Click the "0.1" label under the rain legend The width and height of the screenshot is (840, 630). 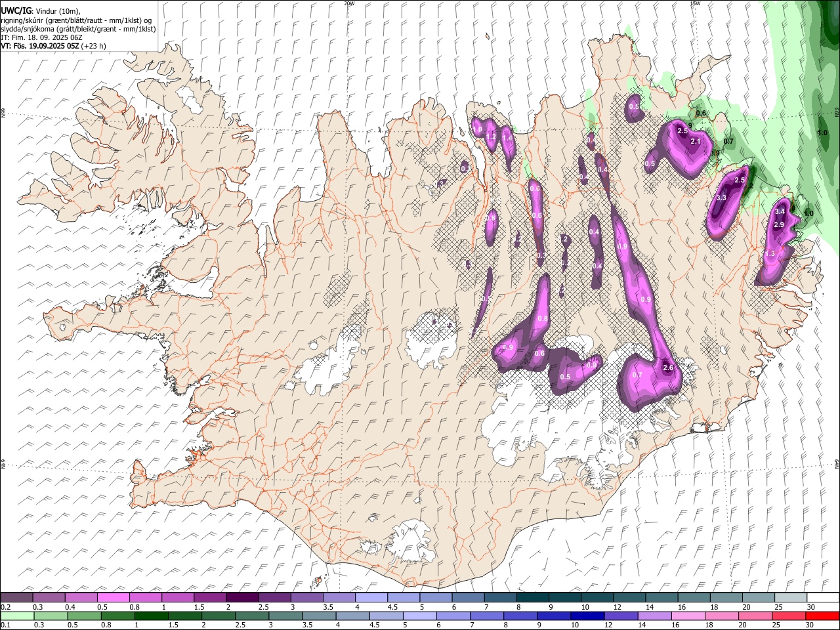click(x=5, y=625)
